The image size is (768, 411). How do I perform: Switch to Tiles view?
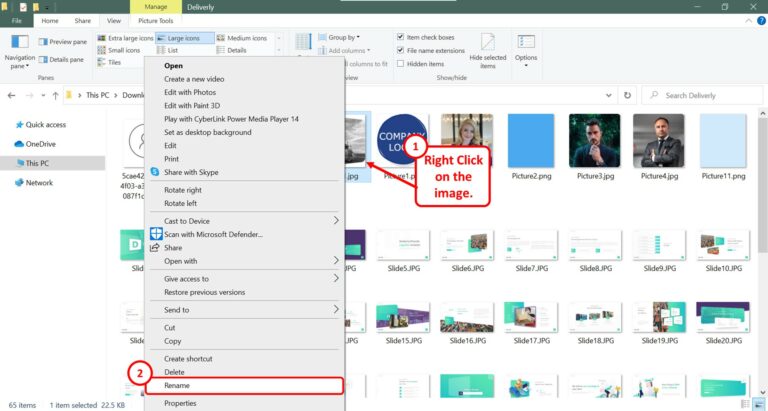pyautogui.click(x=109, y=62)
